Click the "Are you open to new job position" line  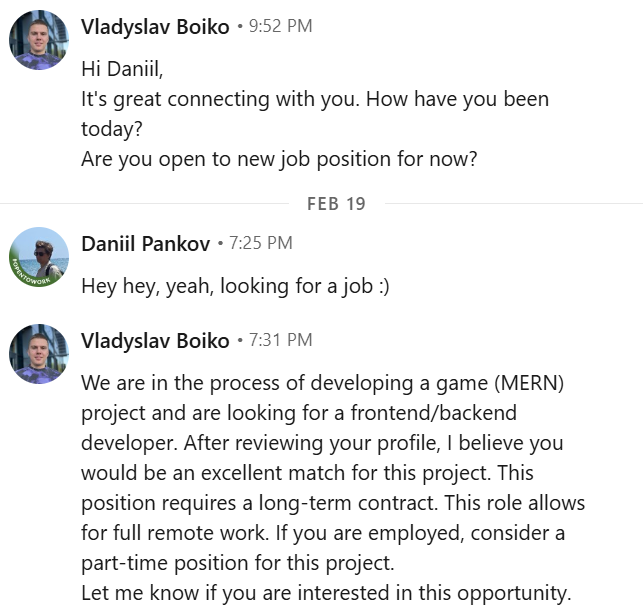279,159
